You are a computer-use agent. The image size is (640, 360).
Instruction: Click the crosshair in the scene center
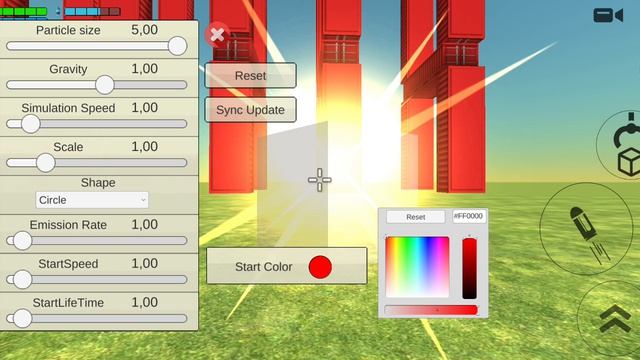tap(320, 180)
